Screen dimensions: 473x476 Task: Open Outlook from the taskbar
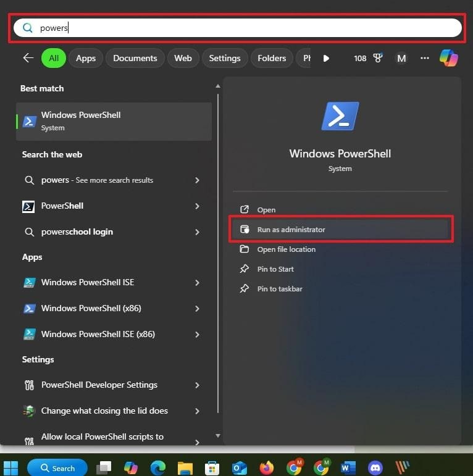tap(239, 468)
